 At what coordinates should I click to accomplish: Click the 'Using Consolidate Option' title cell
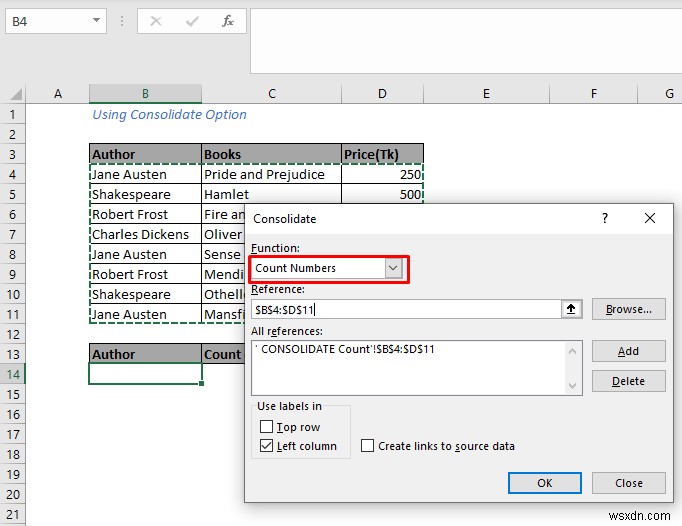tap(169, 114)
